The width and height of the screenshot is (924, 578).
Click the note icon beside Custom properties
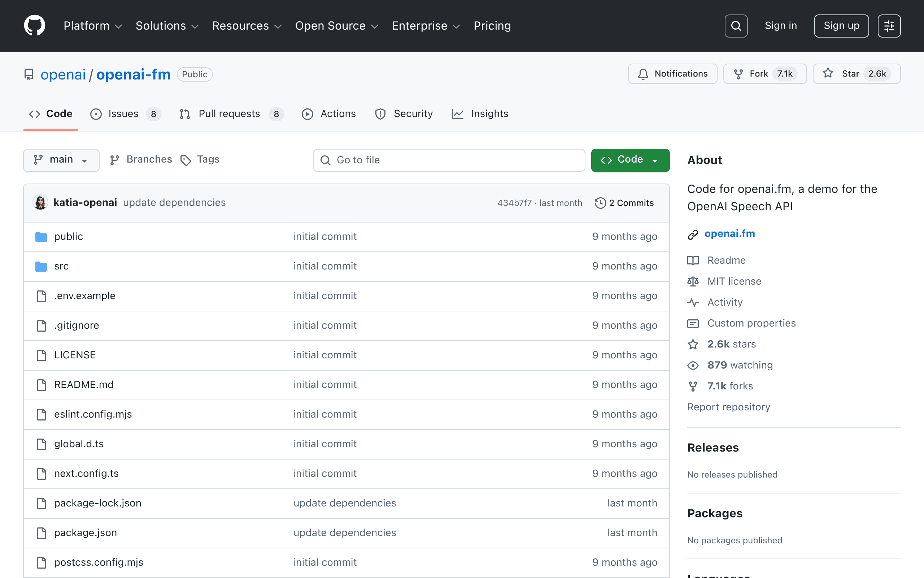(x=693, y=323)
